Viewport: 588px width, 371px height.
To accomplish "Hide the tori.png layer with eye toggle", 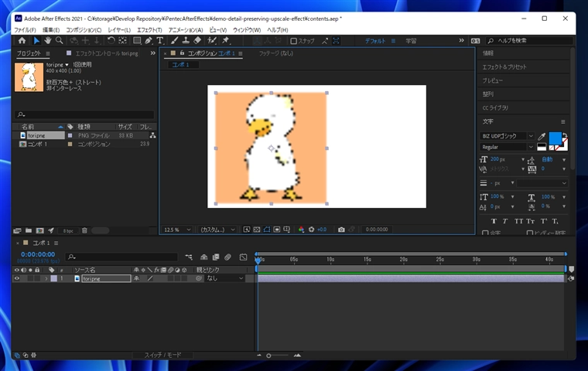I will click(x=17, y=278).
